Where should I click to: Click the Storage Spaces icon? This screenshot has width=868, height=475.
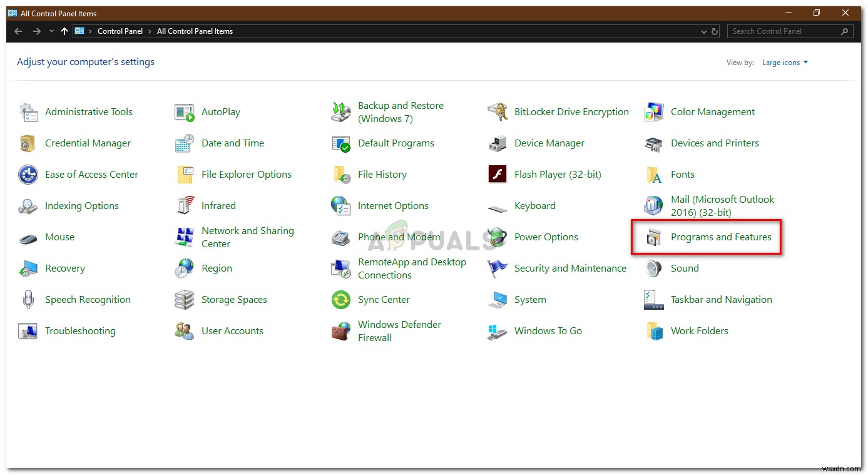pyautogui.click(x=185, y=300)
